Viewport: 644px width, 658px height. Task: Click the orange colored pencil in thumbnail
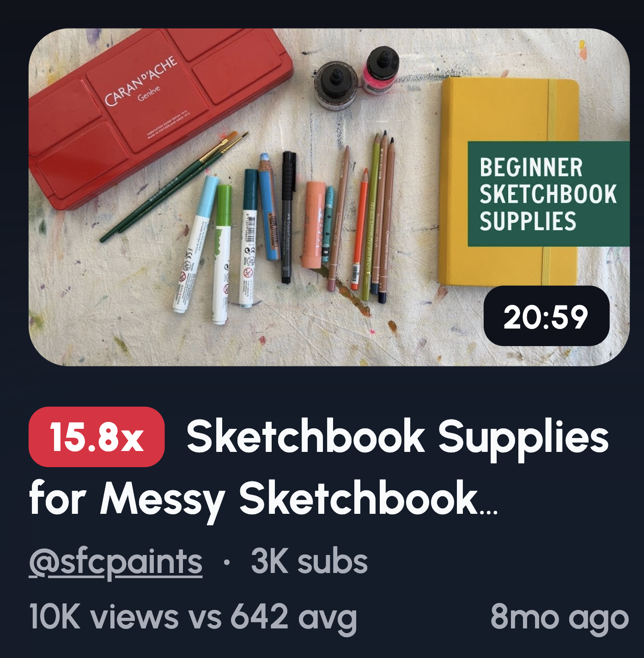pyautogui.click(x=359, y=229)
